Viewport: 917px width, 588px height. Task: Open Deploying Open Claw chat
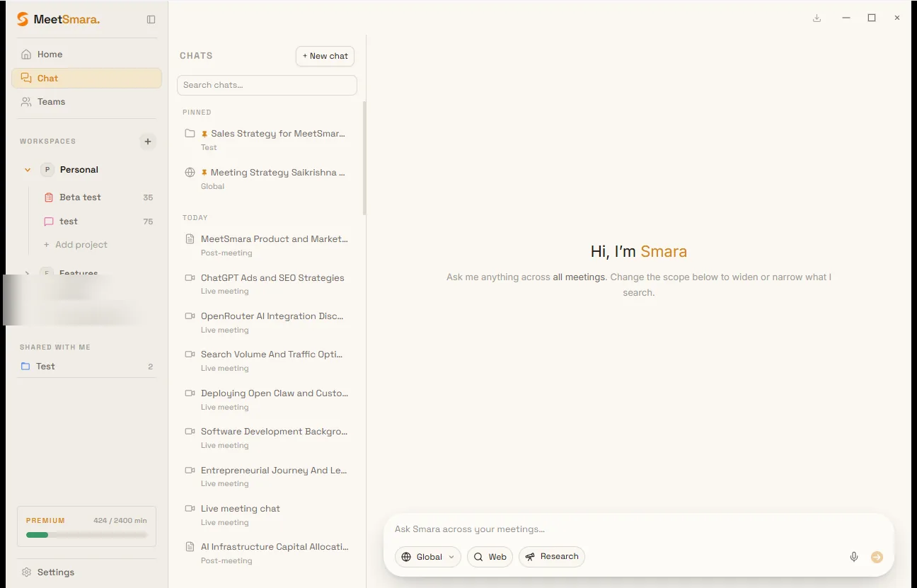[x=267, y=400]
